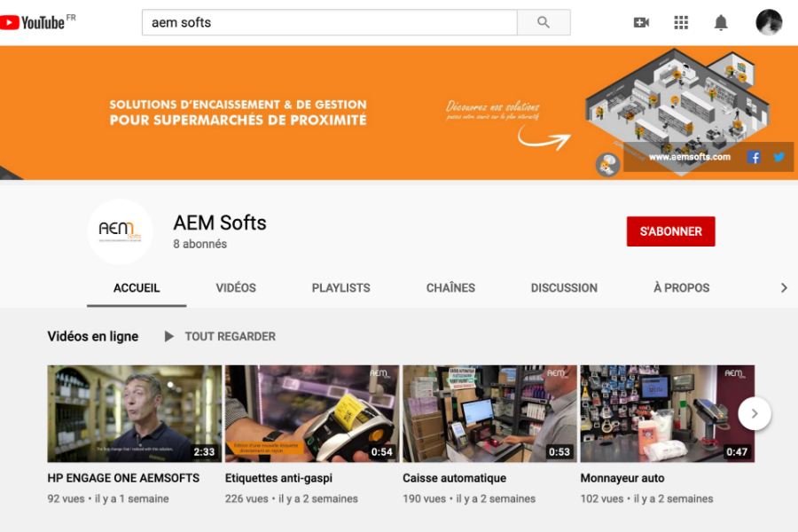Viewport: 798px width, 532px height.
Task: Click the 2:33 duration badge
Action: pos(204,451)
